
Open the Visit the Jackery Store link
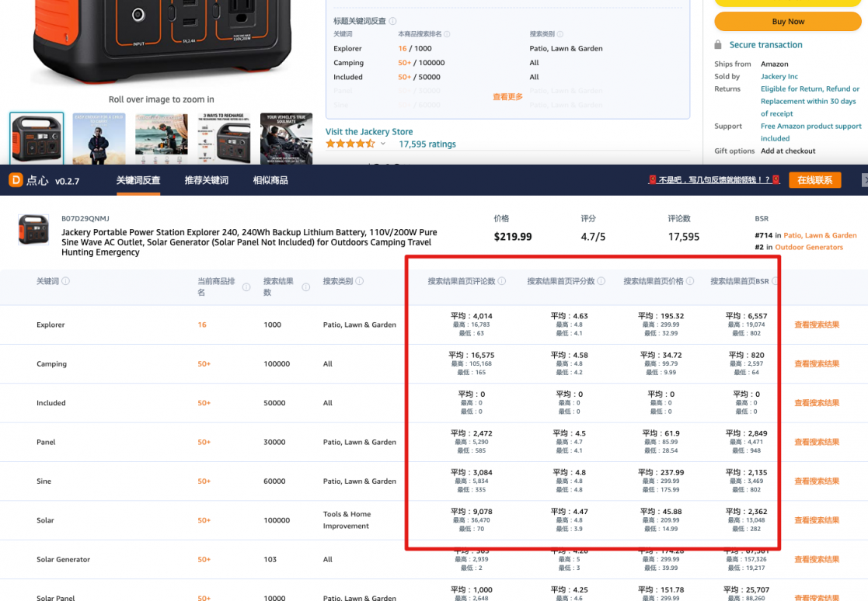369,131
